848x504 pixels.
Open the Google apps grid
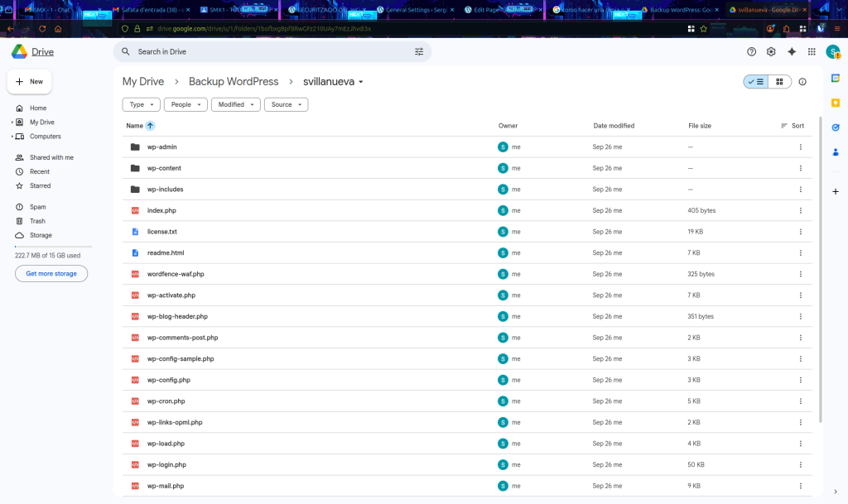[812, 51]
